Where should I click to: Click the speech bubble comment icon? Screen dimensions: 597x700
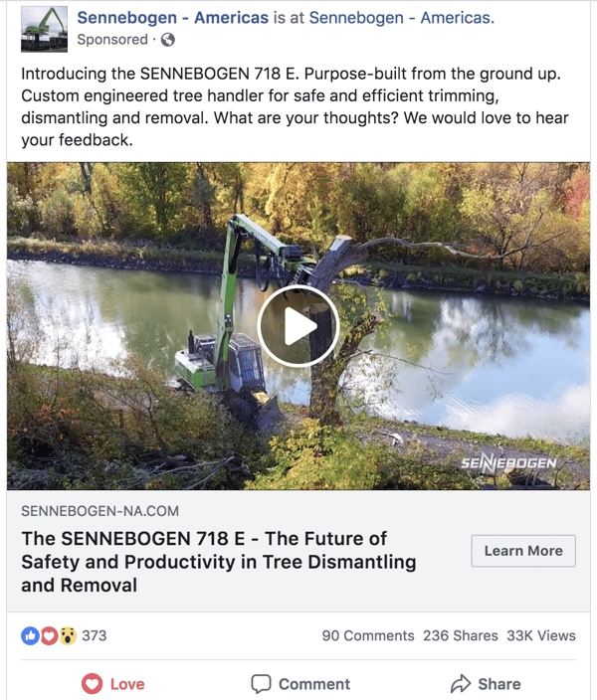coord(261,684)
